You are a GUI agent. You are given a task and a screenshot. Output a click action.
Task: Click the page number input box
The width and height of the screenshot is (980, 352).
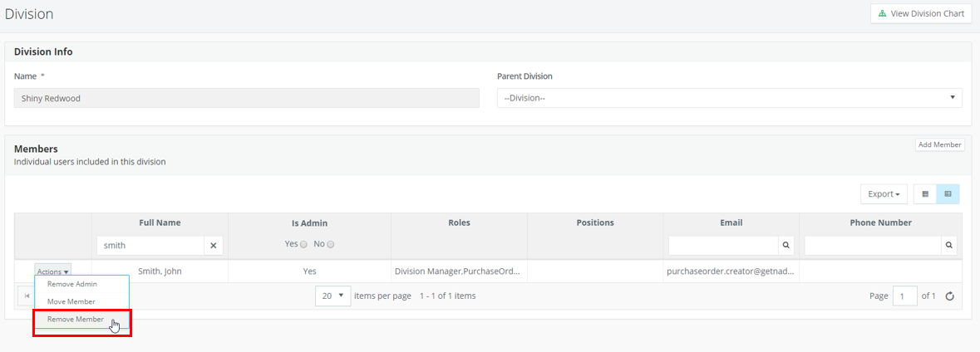coord(905,296)
